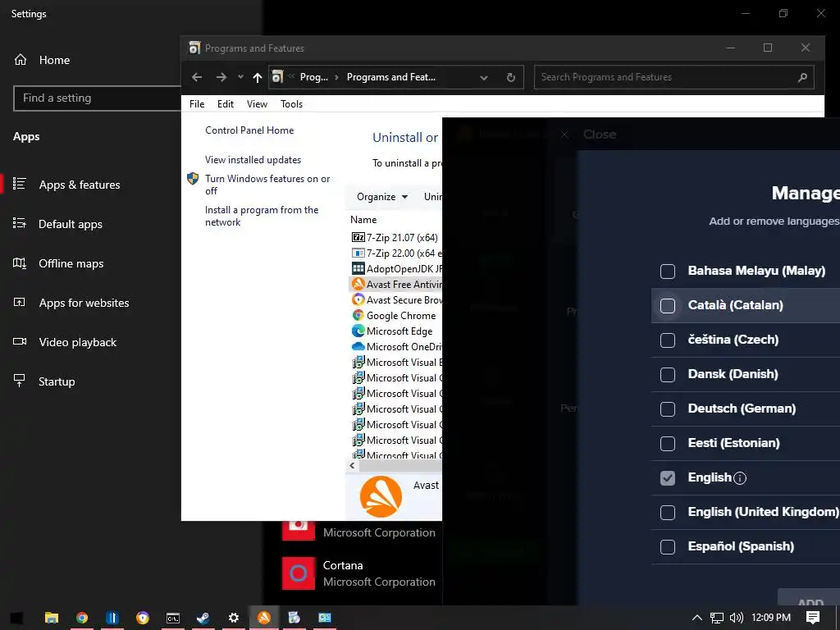Check the Bahasa Melayu (Malay) language
840x630 pixels.
(668, 271)
